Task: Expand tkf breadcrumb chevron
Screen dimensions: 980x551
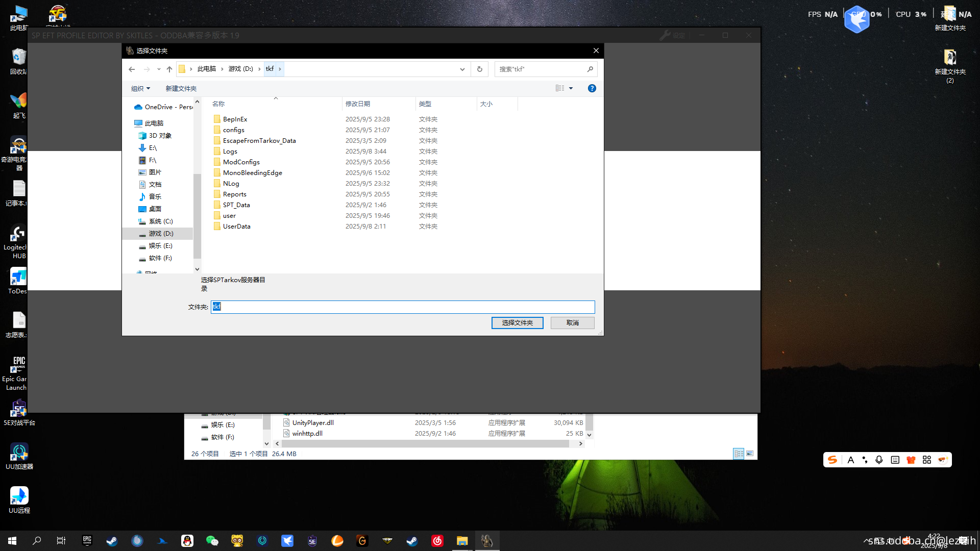Action: 280,69
